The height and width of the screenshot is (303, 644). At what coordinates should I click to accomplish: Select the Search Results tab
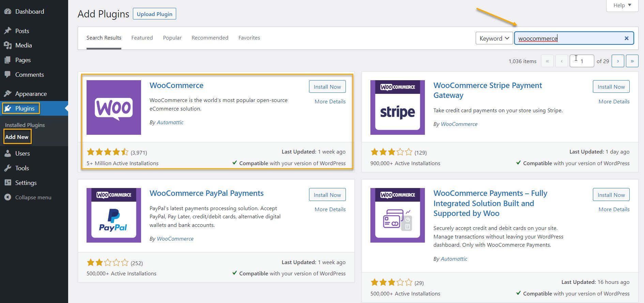click(x=104, y=38)
